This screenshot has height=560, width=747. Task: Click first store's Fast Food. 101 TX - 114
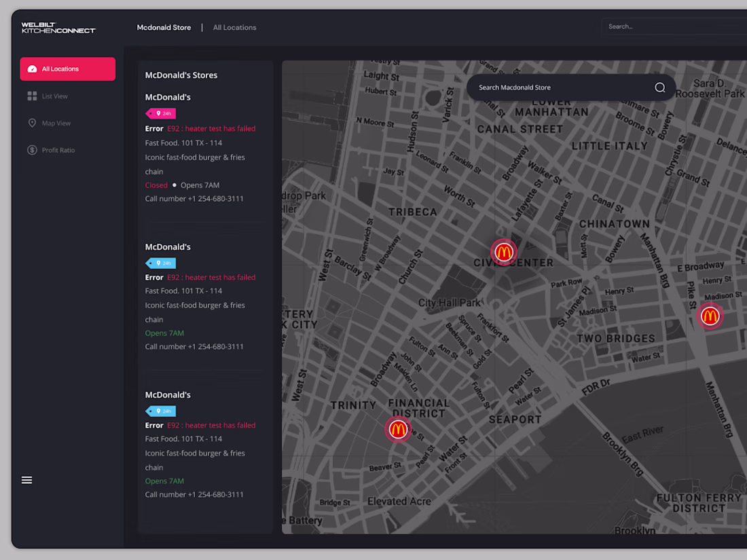(183, 143)
